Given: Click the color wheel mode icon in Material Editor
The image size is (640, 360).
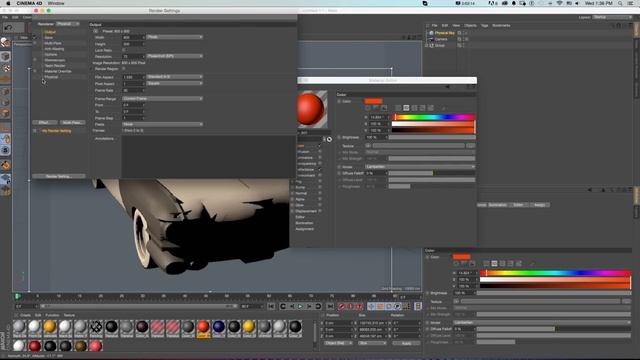Looking at the screenshot, I should (368, 108).
